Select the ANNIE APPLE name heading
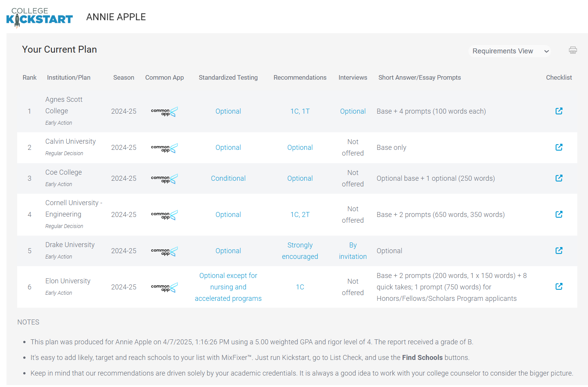This screenshot has width=588, height=387. pyautogui.click(x=116, y=17)
